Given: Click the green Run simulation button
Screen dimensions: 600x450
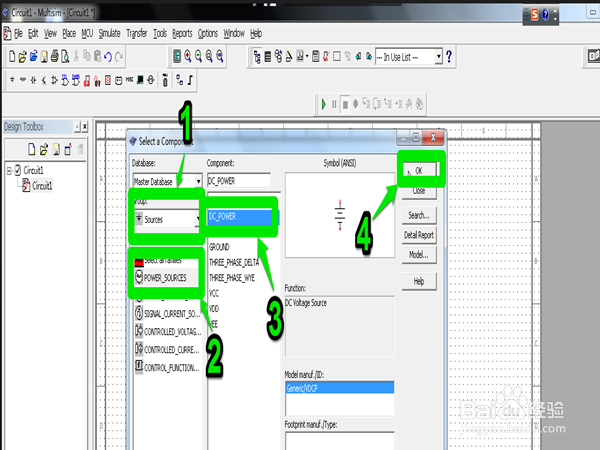Looking at the screenshot, I should (324, 103).
